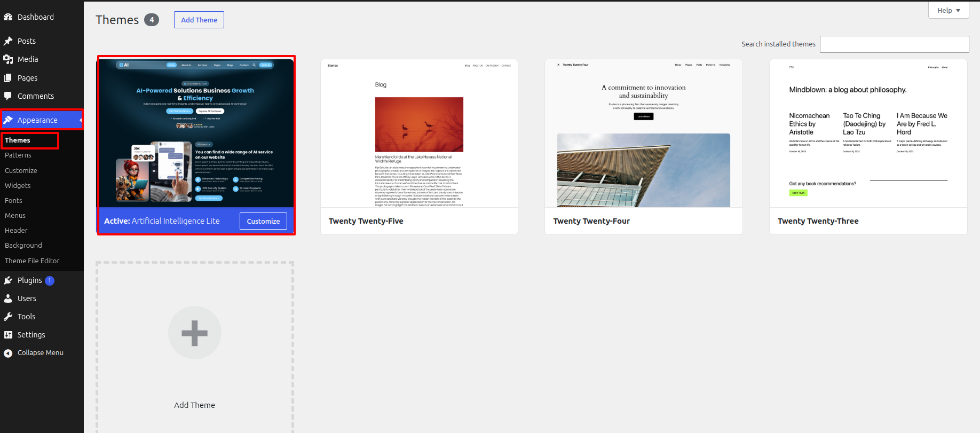Click the Comments bubble icon

pos(8,96)
